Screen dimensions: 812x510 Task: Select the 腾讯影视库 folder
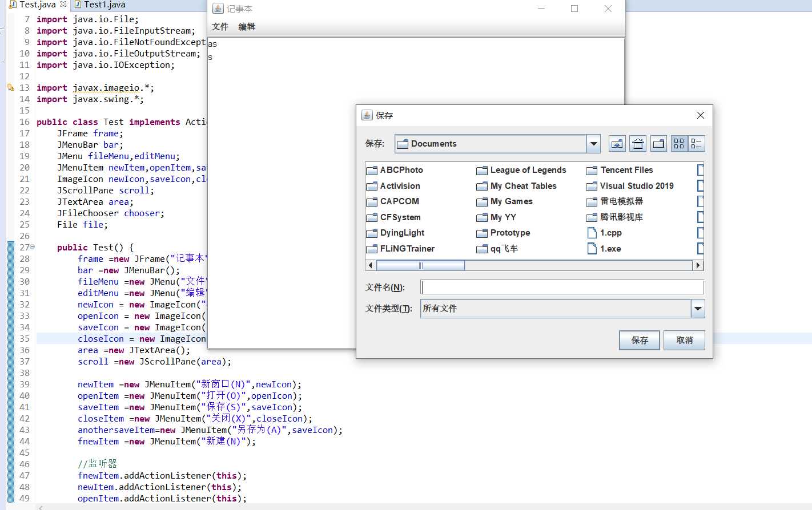point(615,217)
